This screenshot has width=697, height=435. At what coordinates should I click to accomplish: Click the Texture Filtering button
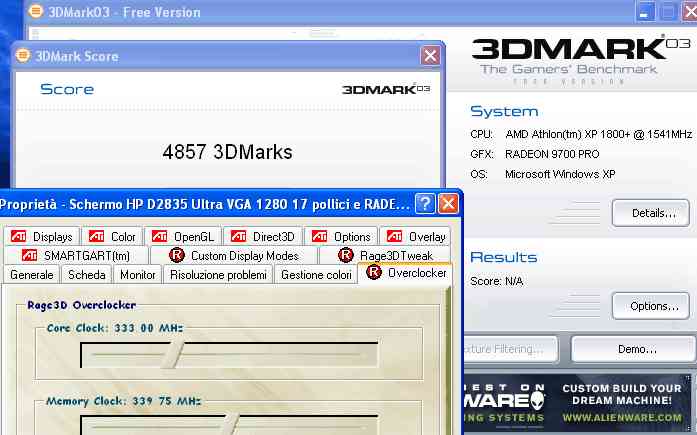pyautogui.click(x=510, y=349)
